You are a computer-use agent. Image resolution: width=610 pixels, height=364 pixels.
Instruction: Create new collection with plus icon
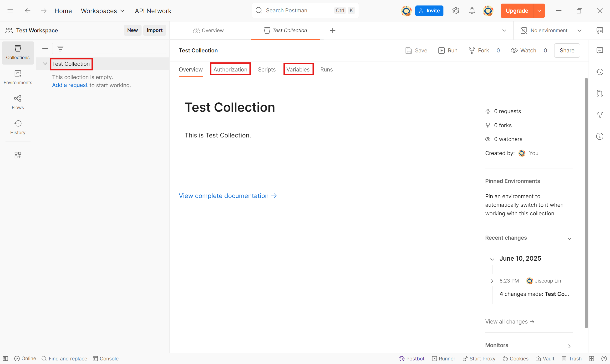pos(45,49)
